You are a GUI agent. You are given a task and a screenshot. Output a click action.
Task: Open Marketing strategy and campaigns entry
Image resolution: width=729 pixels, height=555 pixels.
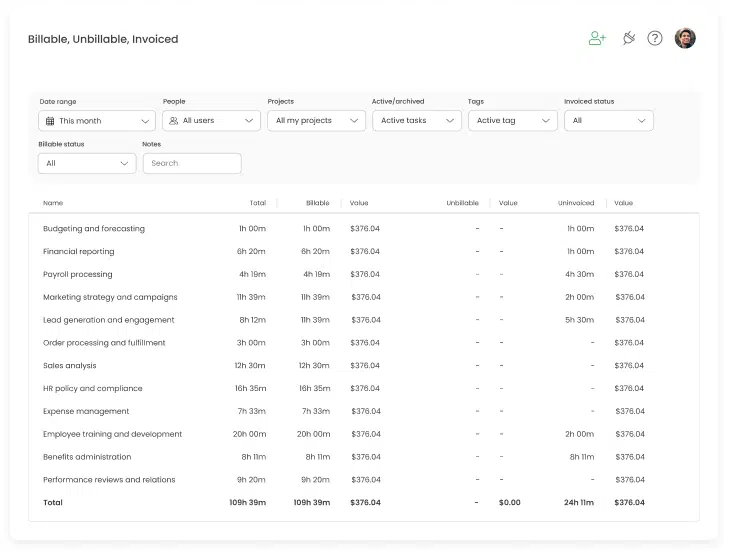tap(110, 297)
